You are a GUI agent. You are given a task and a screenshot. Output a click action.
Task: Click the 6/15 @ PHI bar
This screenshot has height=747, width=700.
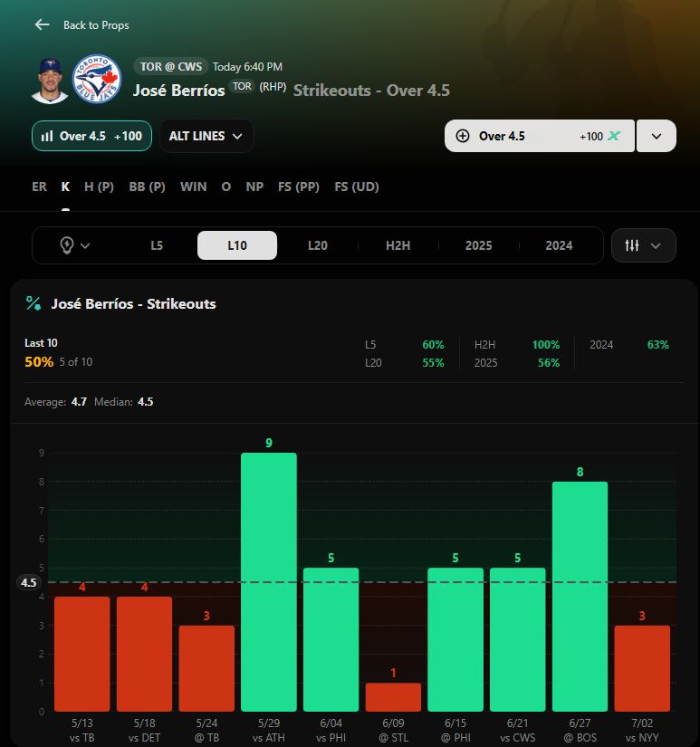[x=455, y=639]
